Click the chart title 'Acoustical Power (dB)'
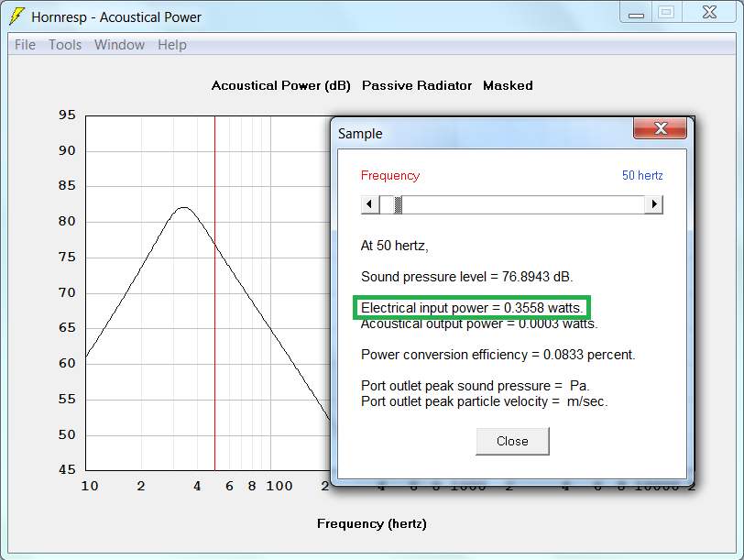 pyautogui.click(x=281, y=86)
